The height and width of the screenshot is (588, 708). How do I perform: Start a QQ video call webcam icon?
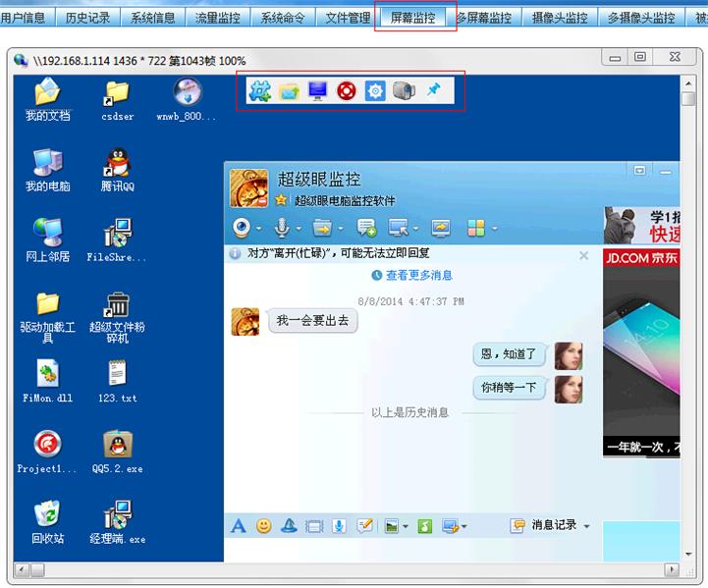click(x=241, y=228)
